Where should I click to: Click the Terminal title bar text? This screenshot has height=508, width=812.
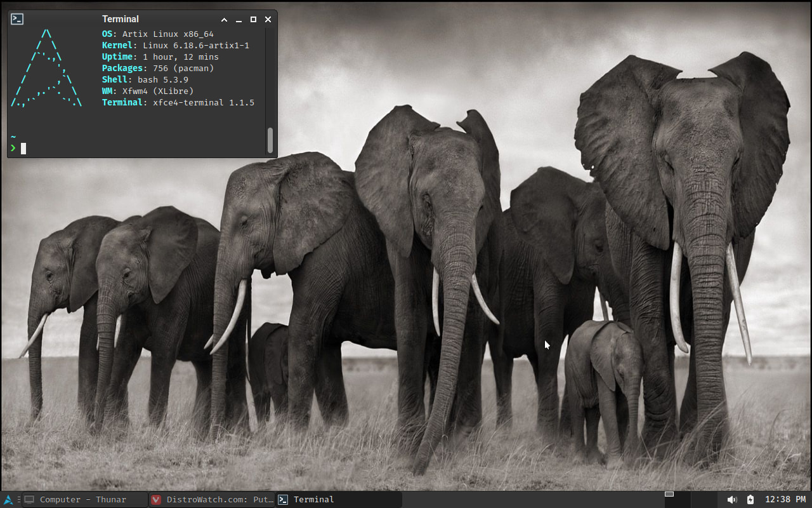click(x=121, y=19)
